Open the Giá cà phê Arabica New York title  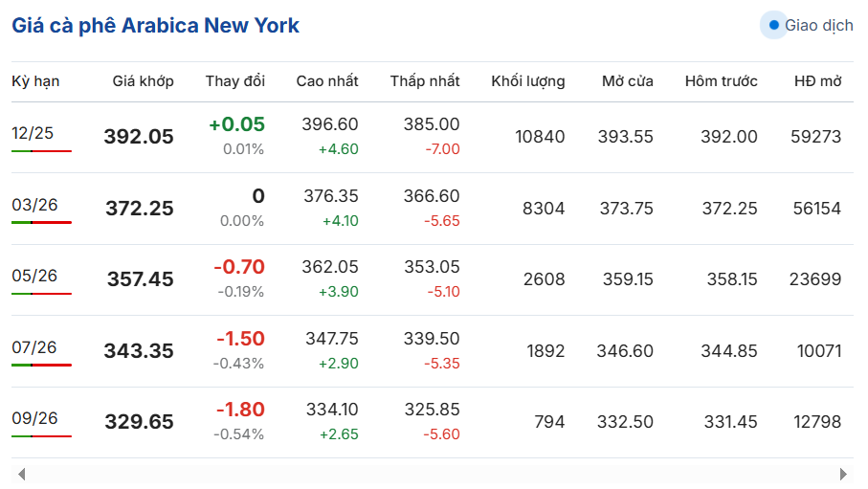(x=155, y=26)
